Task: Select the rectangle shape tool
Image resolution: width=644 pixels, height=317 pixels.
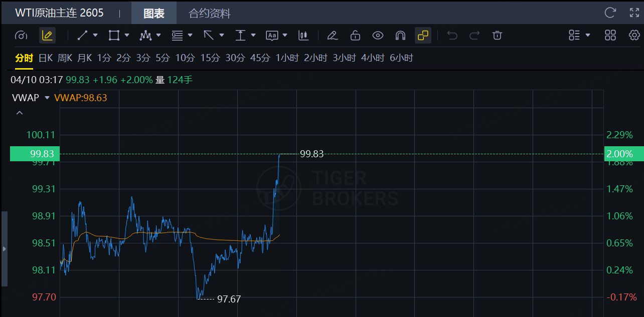Action: click(114, 36)
